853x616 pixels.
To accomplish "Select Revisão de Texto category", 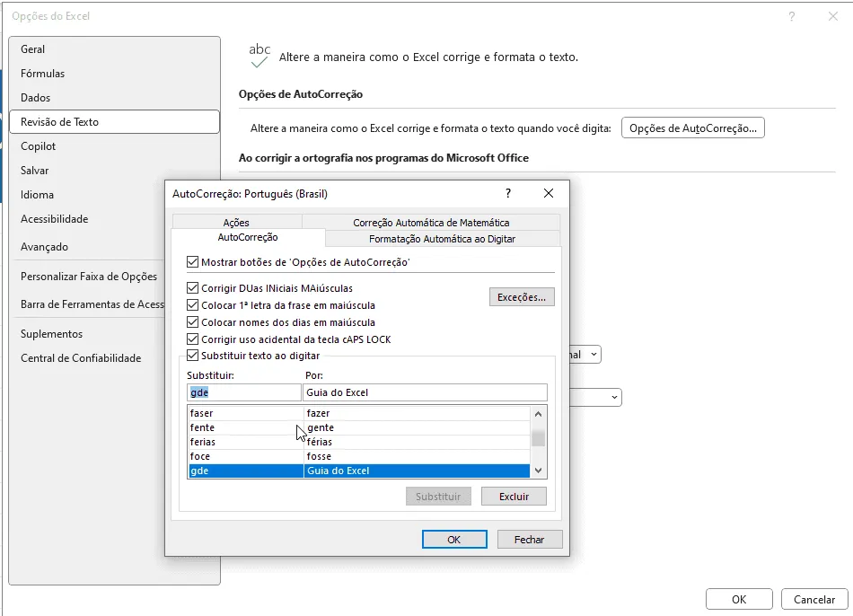I will coord(114,122).
